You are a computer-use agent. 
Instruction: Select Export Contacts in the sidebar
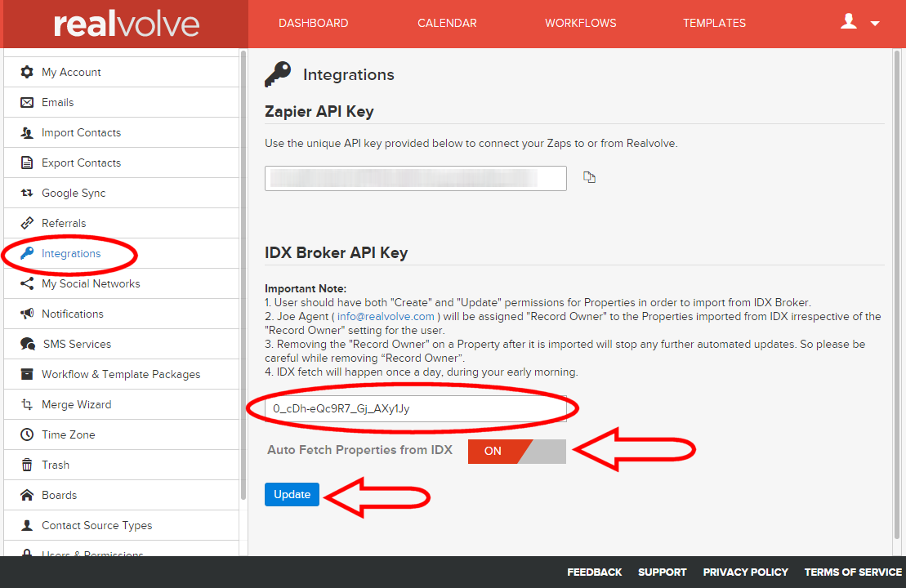pyautogui.click(x=122, y=163)
